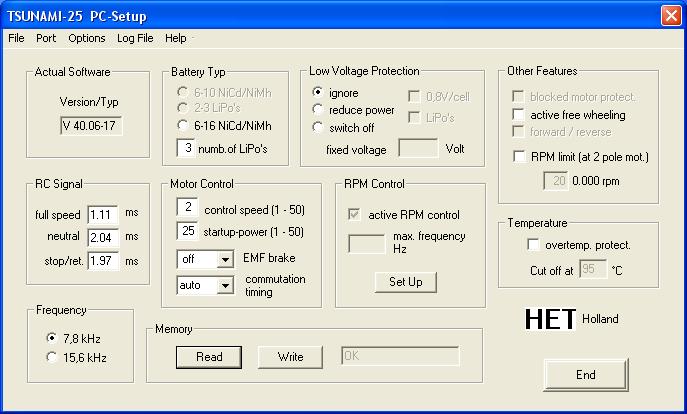Enable overtemp. protect. checkbox
This screenshot has height=414, width=687.
point(533,245)
